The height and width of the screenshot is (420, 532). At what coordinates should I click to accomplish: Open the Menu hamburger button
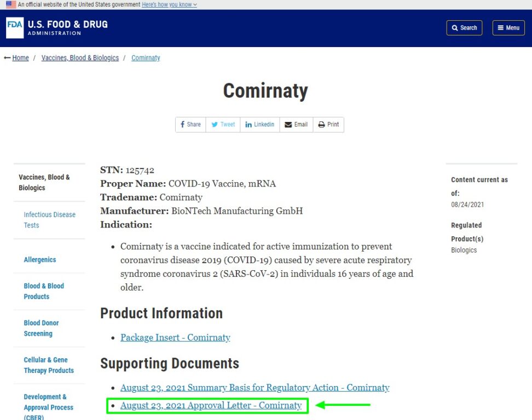coord(508,28)
